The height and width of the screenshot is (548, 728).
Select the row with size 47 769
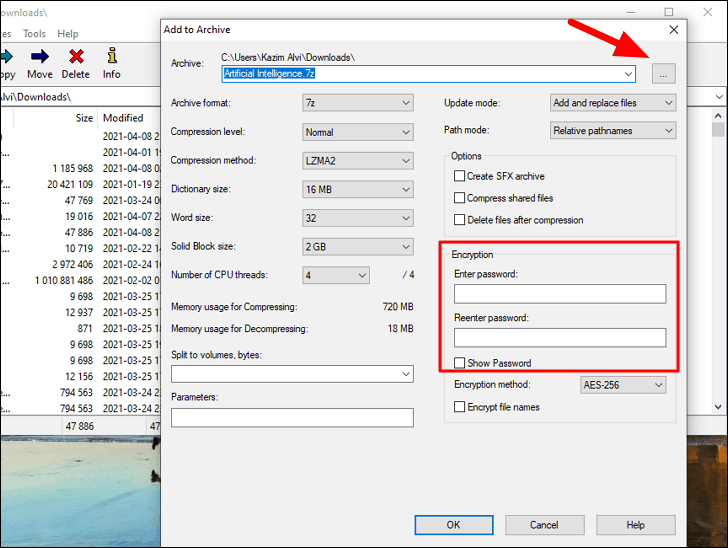click(x=80, y=200)
